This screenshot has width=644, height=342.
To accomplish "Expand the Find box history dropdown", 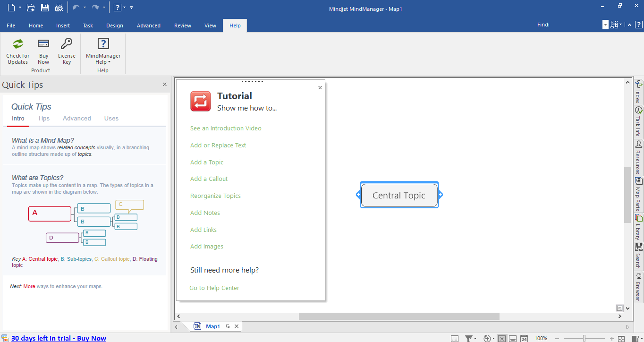I will pos(605,25).
